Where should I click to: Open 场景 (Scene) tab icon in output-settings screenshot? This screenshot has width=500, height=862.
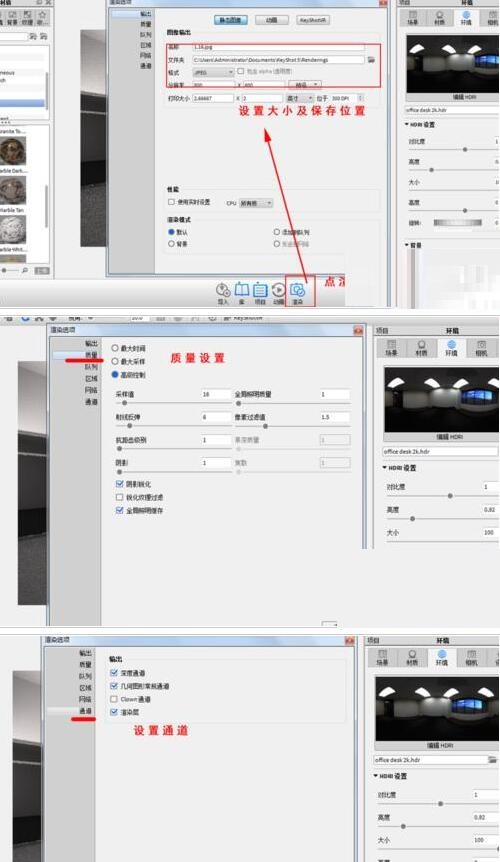tap(413, 16)
